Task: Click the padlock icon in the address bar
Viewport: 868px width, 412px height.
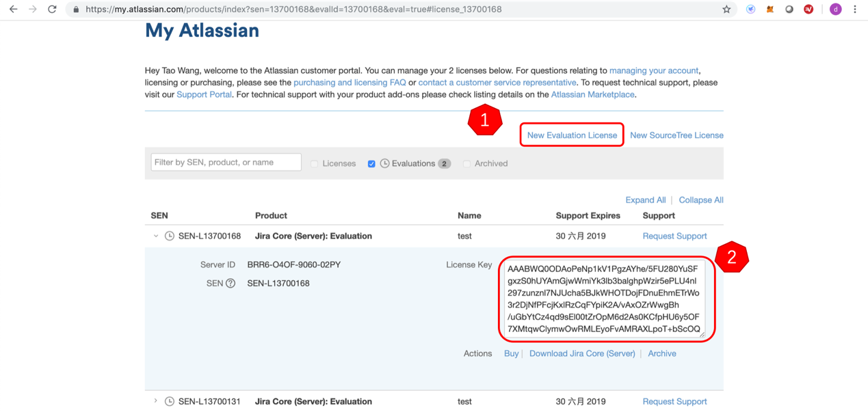Action: [76, 10]
